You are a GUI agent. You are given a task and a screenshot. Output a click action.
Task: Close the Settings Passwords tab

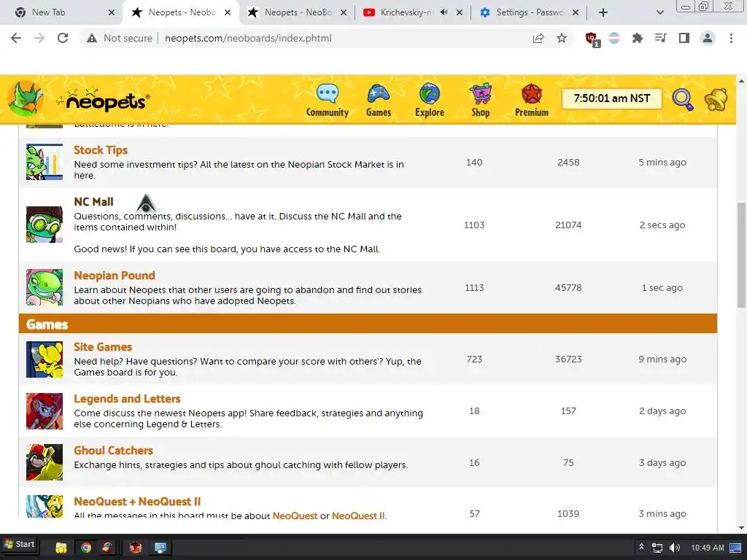(576, 12)
